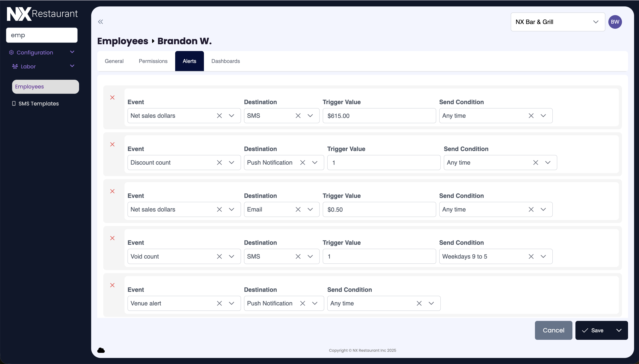Click the $615.00 trigger value field
Screen dimensions: 639x364
point(379,116)
